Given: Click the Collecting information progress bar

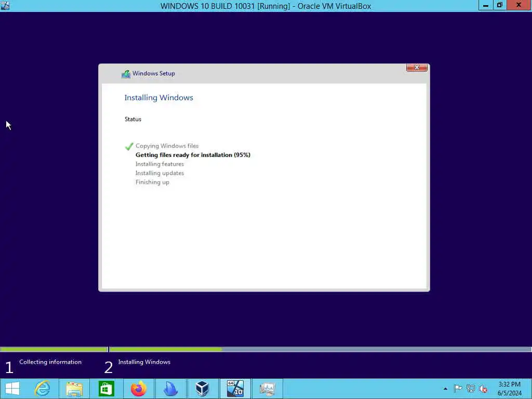Looking at the screenshot, I should tap(54, 349).
